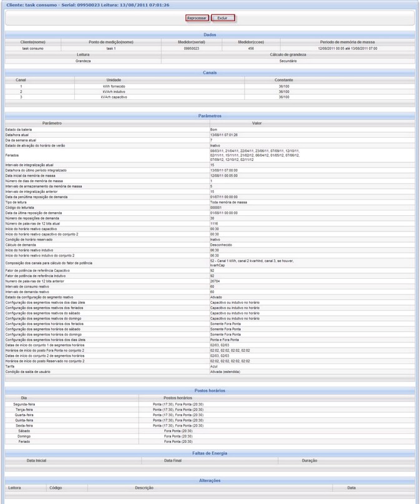Click the Alterações section header
Screen dimensions: 420x504
[210, 480]
